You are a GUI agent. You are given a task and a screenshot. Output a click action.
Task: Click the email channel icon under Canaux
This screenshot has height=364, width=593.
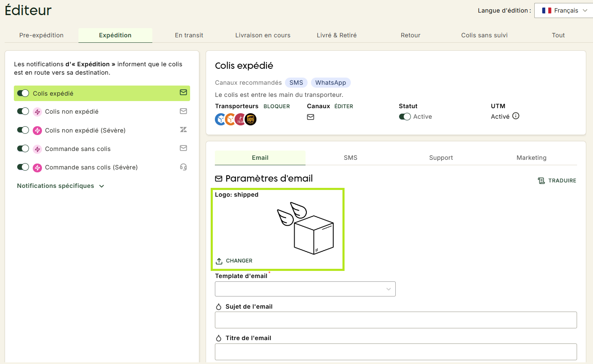click(x=311, y=117)
